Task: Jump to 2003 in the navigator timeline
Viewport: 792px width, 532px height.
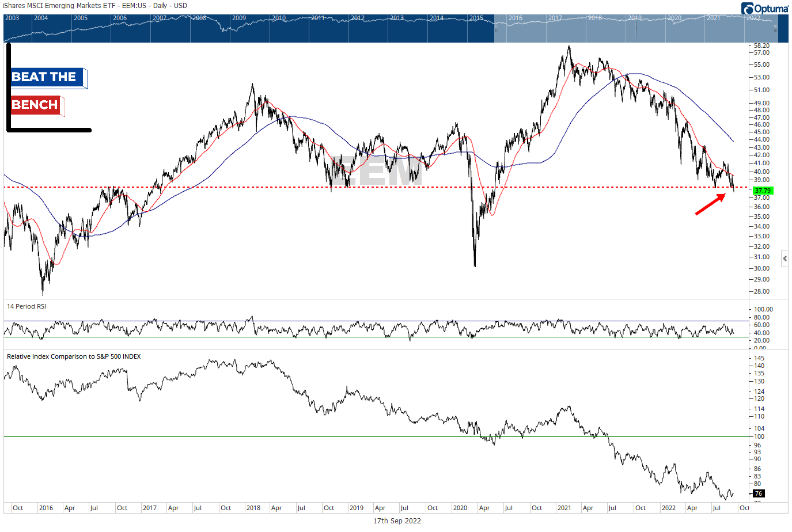Action: pyautogui.click(x=12, y=18)
